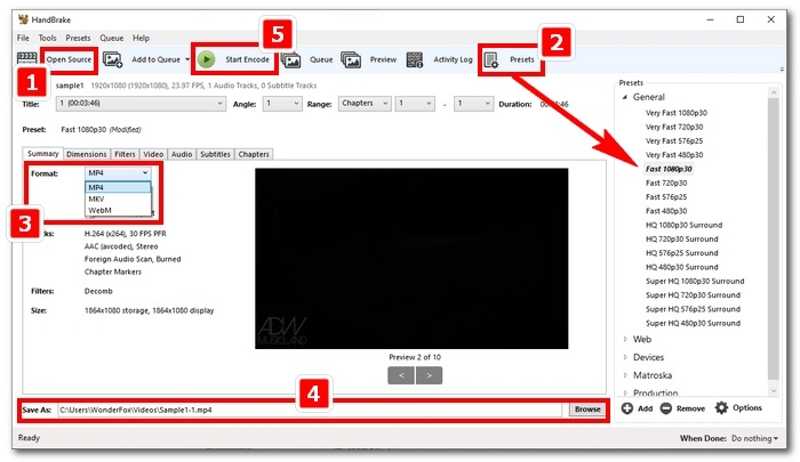Select the Fast 576p25 preset
800x462 pixels.
(x=666, y=197)
